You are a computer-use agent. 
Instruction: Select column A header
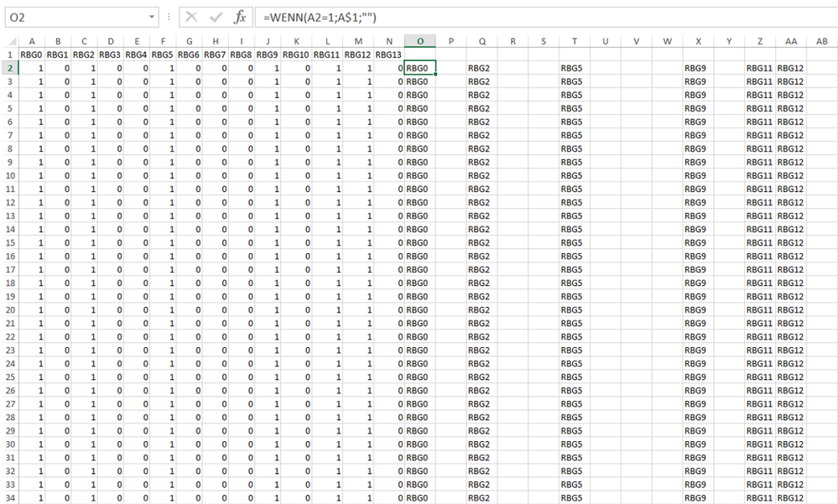31,41
